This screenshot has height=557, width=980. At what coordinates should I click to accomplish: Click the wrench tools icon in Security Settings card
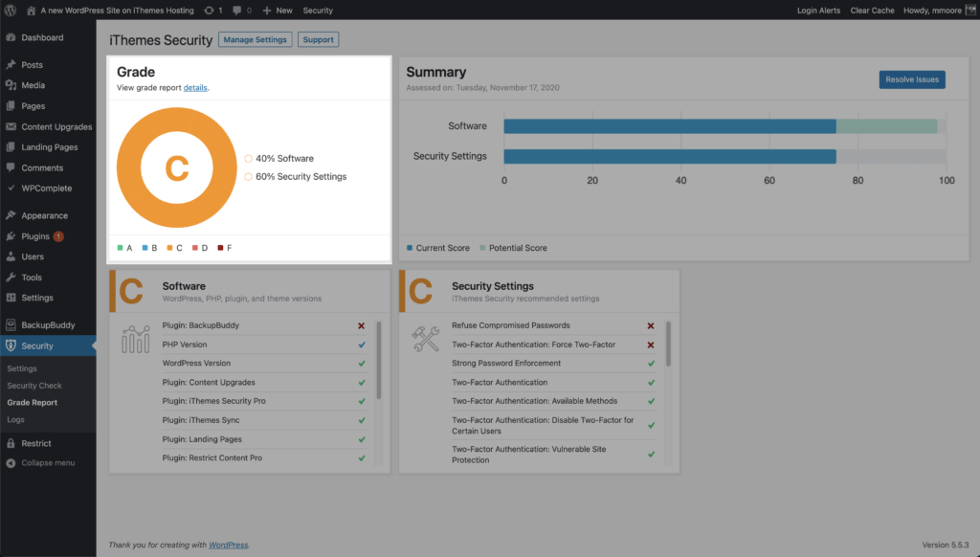[x=426, y=339]
